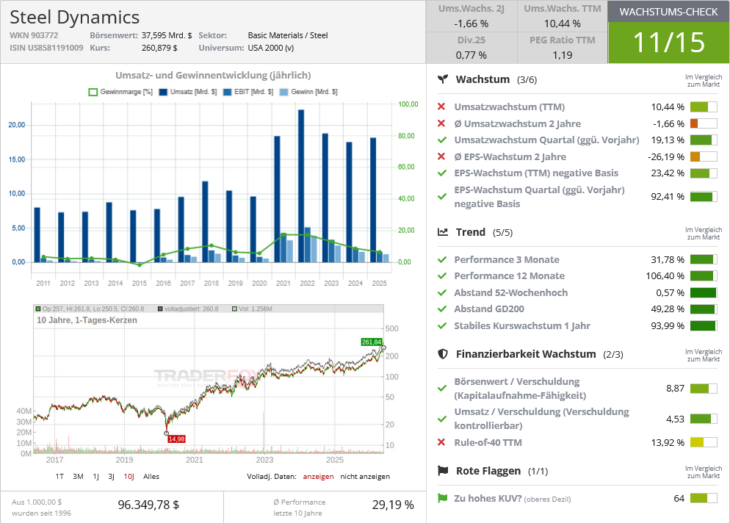730x523 pixels.
Task: Click market comparison bar for Abstand GD200
Action: [703, 309]
